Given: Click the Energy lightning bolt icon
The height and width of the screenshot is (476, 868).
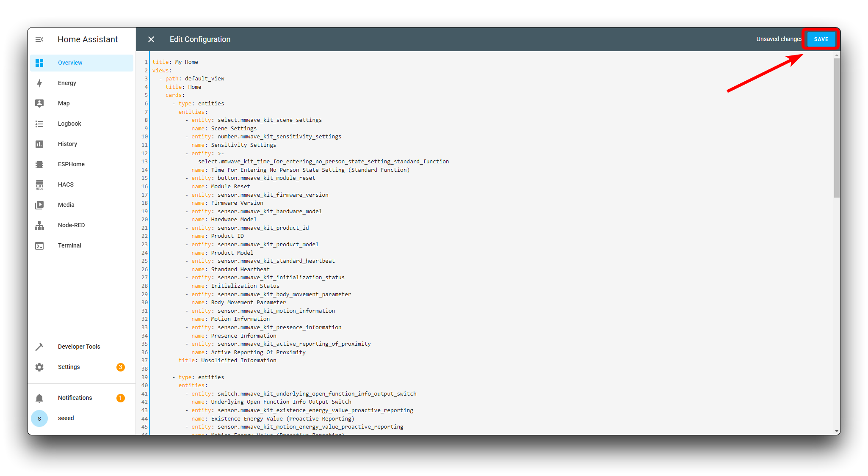Looking at the screenshot, I should [x=39, y=83].
